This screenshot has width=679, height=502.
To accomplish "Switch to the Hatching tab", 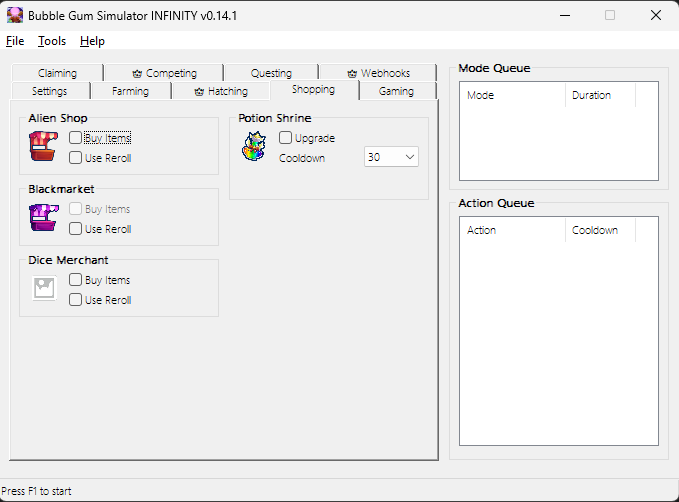I will (221, 91).
